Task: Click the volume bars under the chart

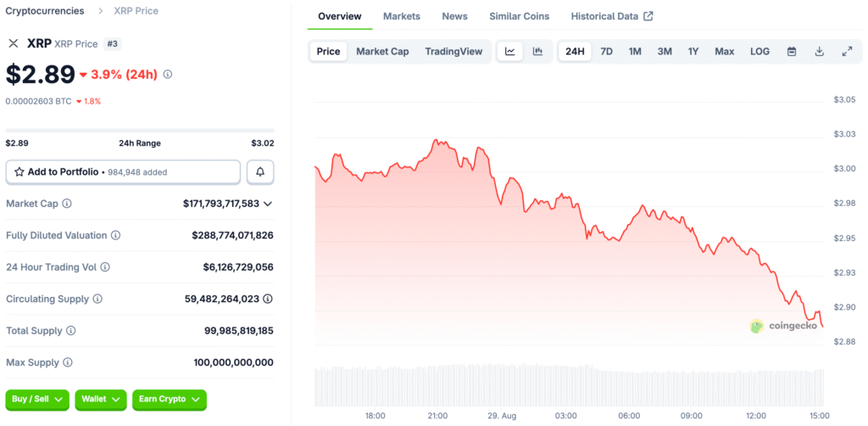Action: (x=569, y=385)
